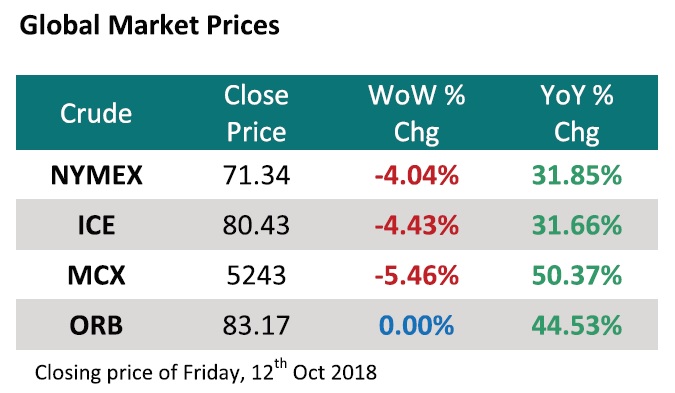Select the ORB row label
Image resolution: width=675 pixels, height=393 pixels.
[x=96, y=325]
